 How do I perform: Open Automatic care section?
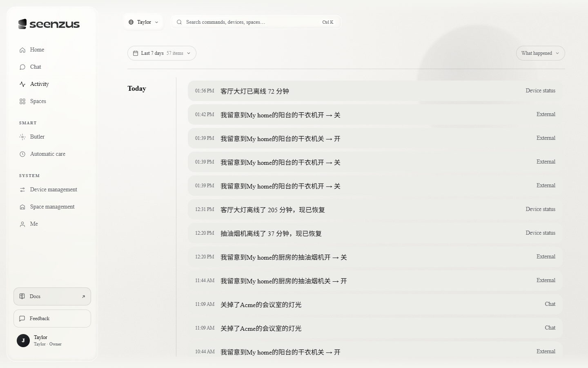coord(52,154)
